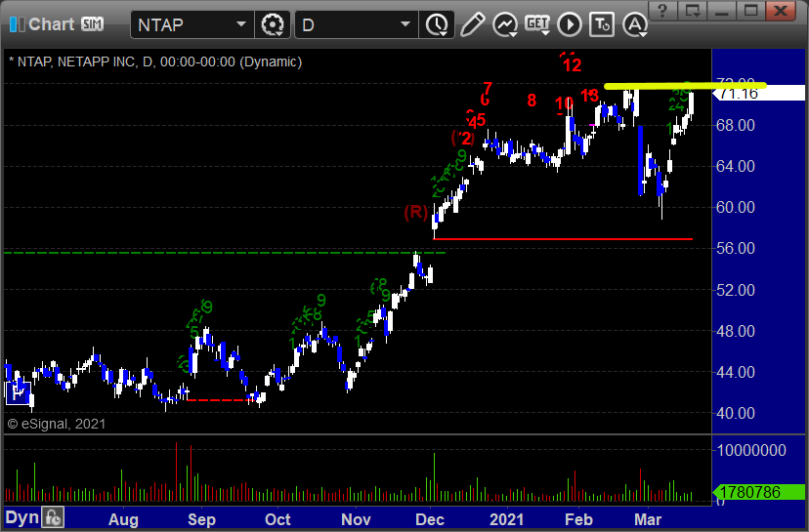Click the 52.00 price axis label
The image size is (809, 532).
pyautogui.click(x=735, y=290)
